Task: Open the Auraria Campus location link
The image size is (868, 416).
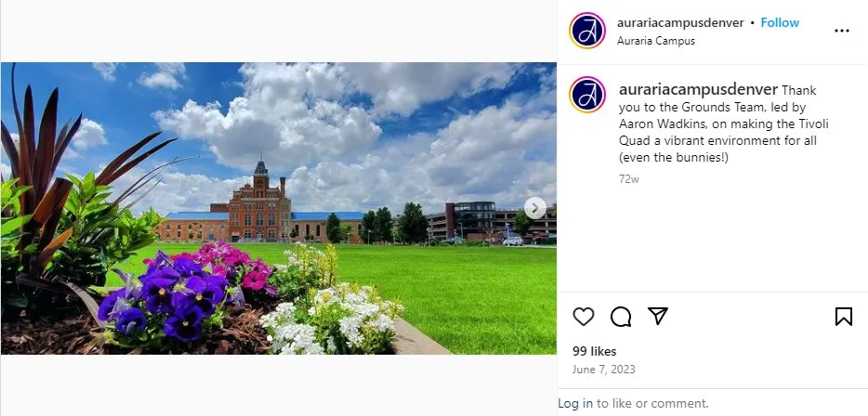Action: click(x=656, y=41)
